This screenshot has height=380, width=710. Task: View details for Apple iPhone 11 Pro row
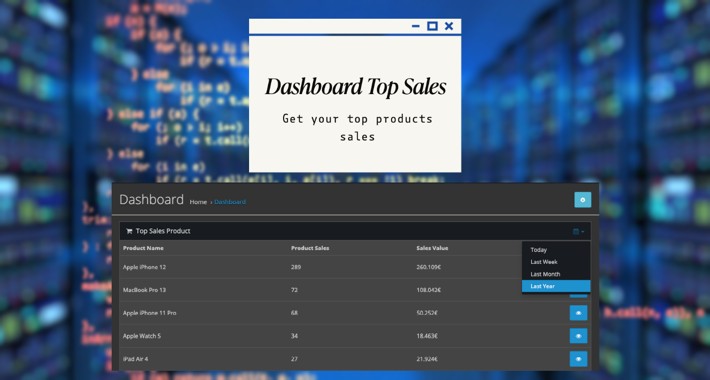pos(578,313)
